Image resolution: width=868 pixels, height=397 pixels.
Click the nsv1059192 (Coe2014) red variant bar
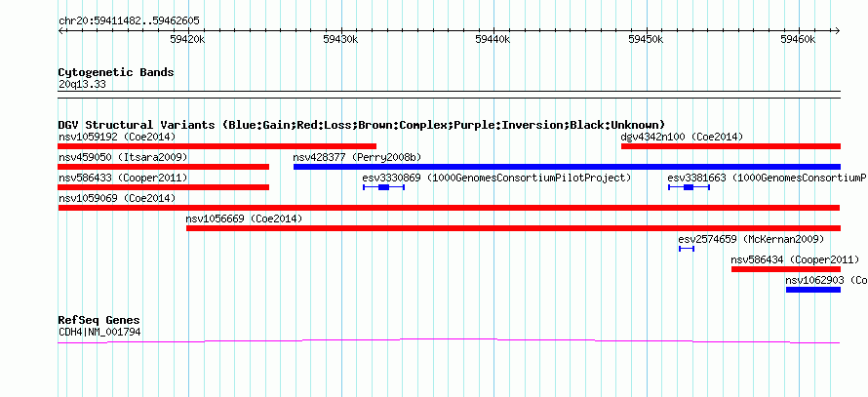coord(217,146)
